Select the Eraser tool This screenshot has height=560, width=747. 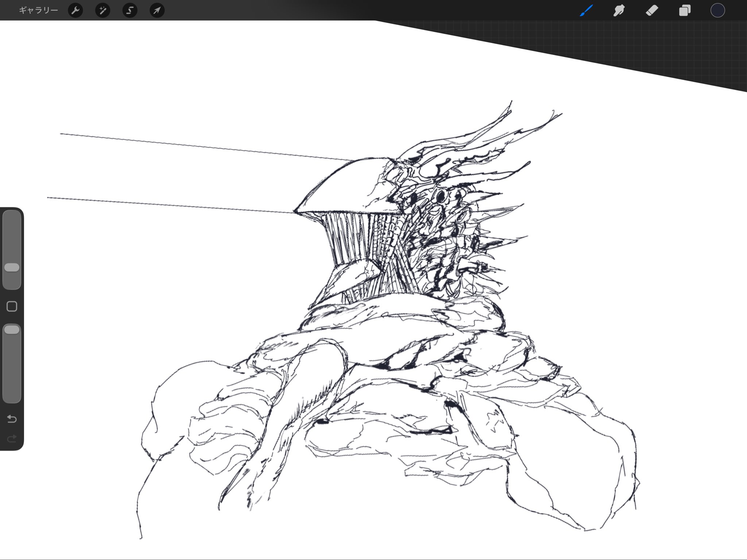[652, 11]
